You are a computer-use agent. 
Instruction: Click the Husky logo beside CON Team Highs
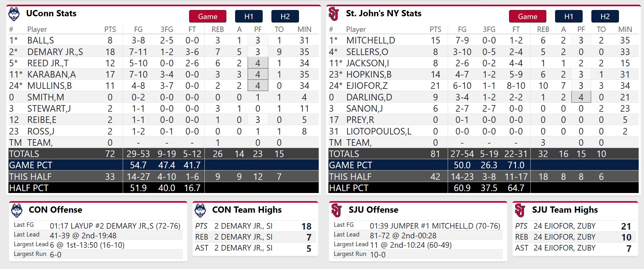pyautogui.click(x=200, y=210)
